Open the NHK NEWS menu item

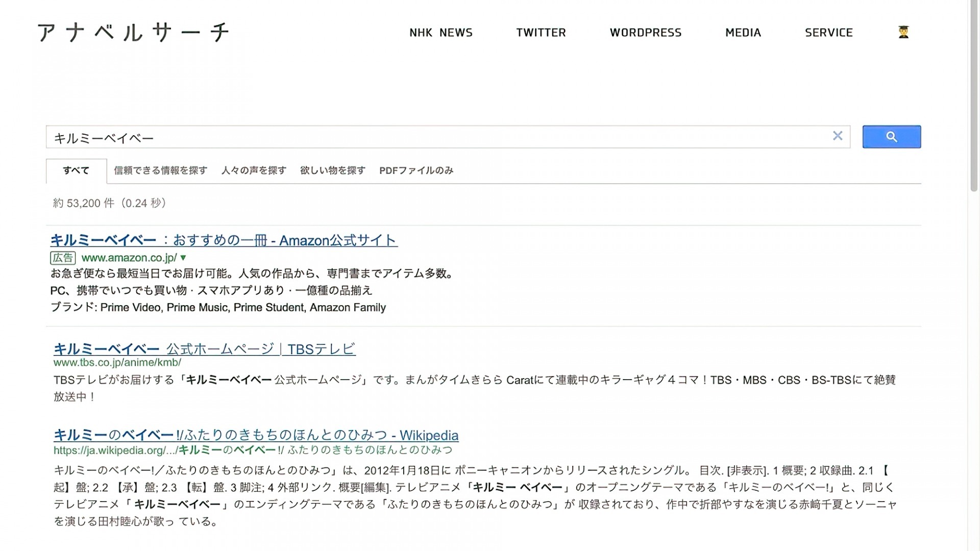441,33
